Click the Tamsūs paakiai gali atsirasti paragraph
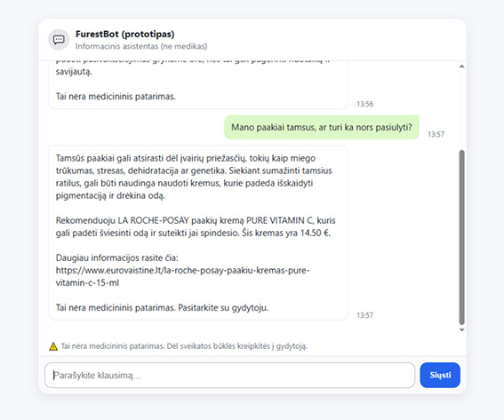504x420 pixels. (194, 177)
